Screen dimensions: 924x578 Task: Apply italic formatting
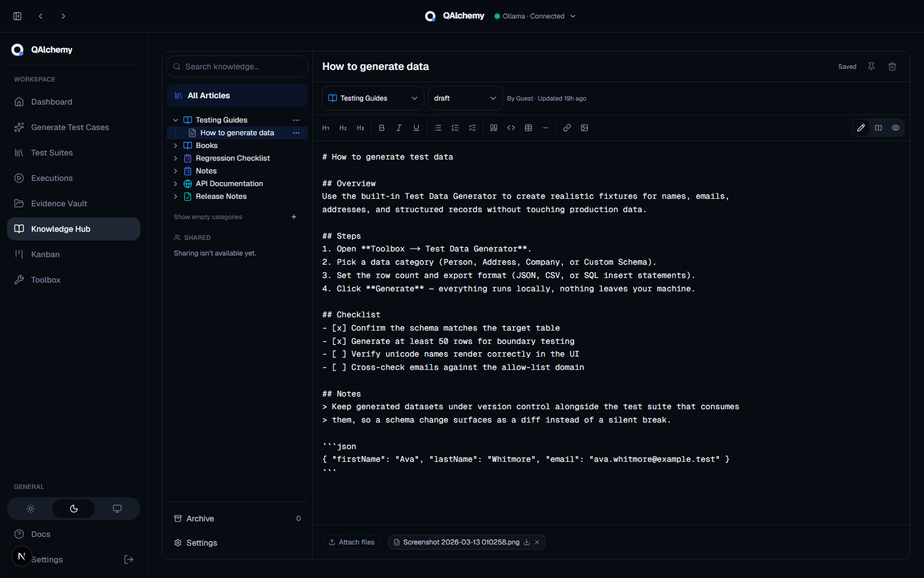coord(399,128)
